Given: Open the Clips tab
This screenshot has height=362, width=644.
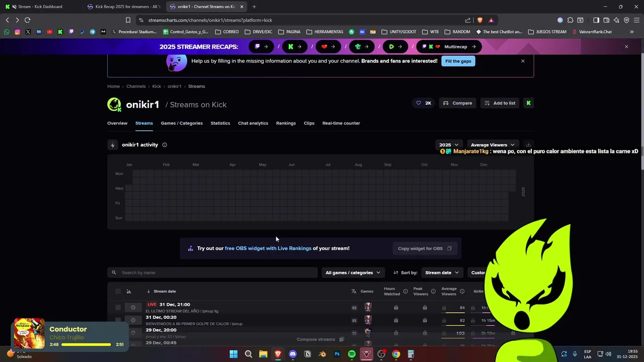Looking at the screenshot, I should coord(309,123).
